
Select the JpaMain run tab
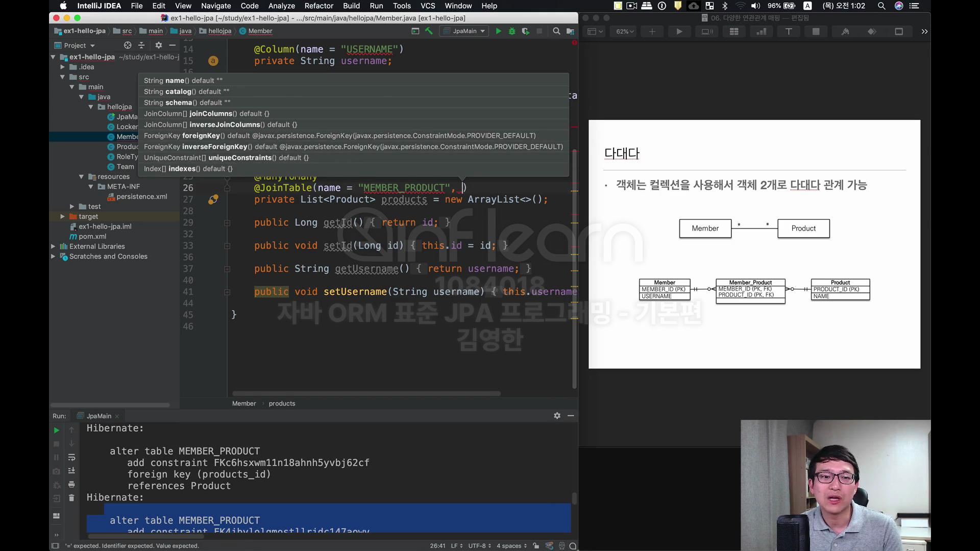[99, 416]
